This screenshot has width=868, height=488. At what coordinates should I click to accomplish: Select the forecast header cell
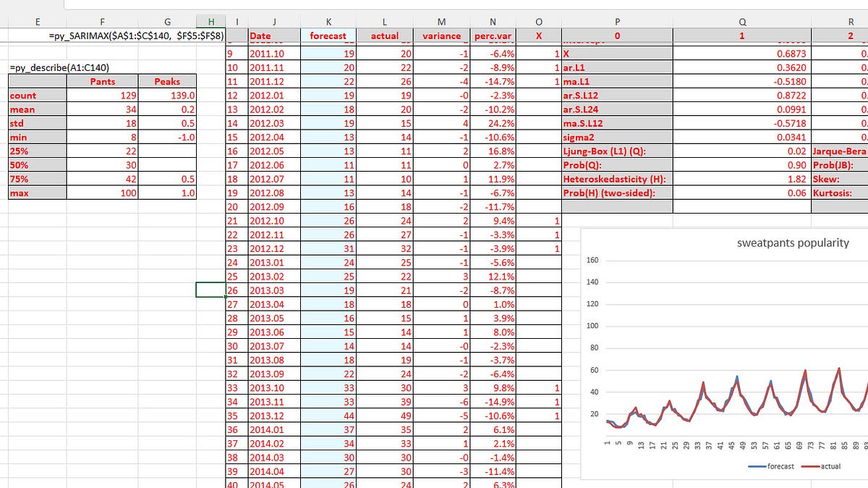[328, 35]
